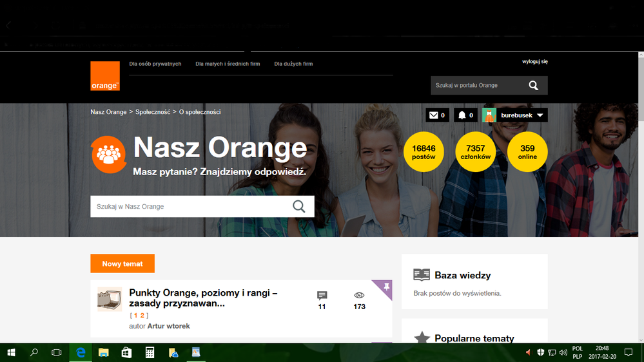Open author Artur wtorek profile link
The width and height of the screenshot is (644, 362).
click(168, 327)
